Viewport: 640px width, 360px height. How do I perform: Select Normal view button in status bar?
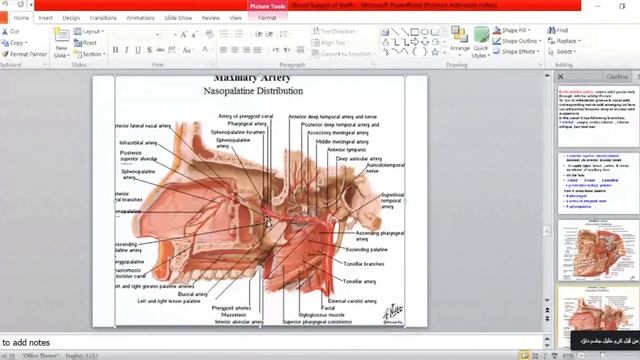525,356
